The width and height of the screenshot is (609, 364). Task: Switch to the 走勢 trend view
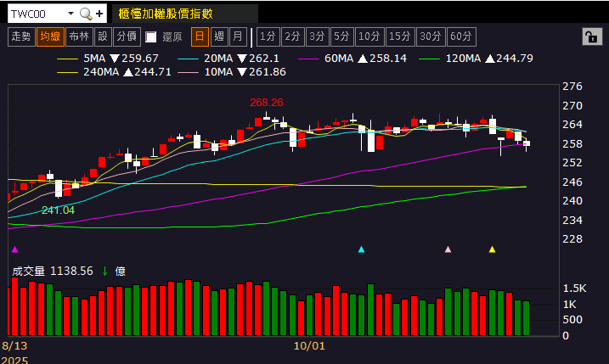tap(21, 36)
